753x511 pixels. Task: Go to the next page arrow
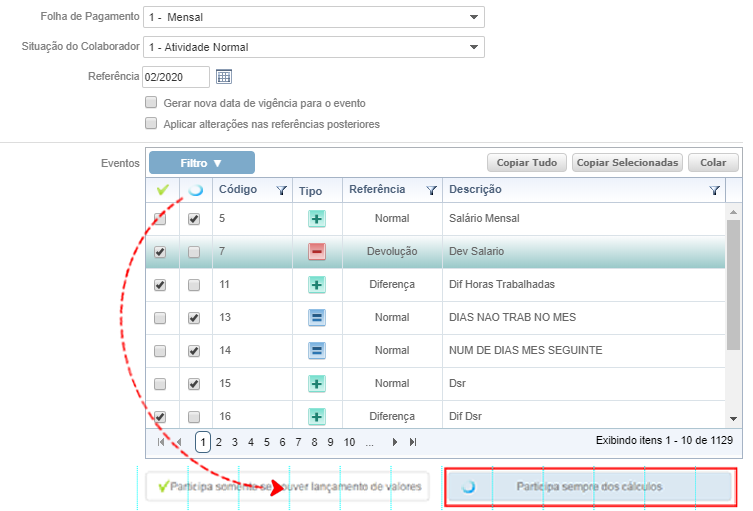click(x=395, y=441)
